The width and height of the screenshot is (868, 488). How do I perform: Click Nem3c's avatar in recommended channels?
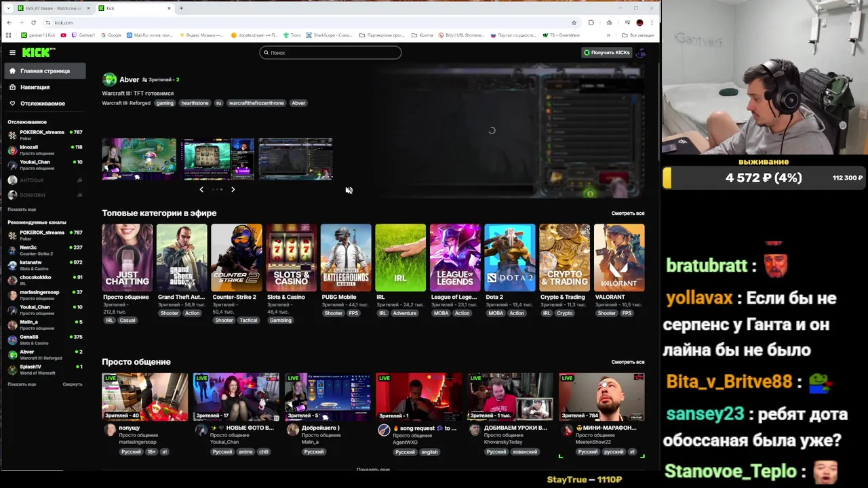(12, 250)
